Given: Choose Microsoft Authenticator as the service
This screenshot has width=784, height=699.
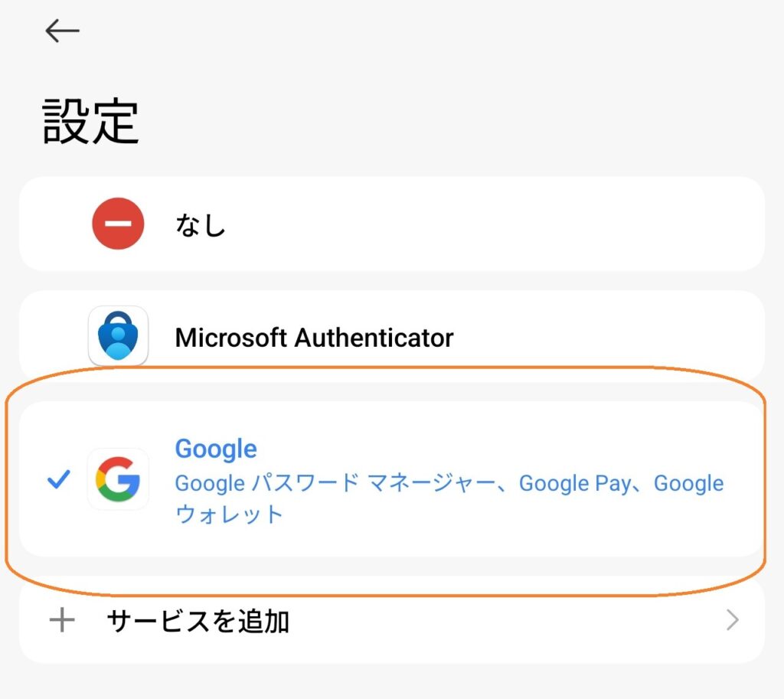Looking at the screenshot, I should pos(314,337).
